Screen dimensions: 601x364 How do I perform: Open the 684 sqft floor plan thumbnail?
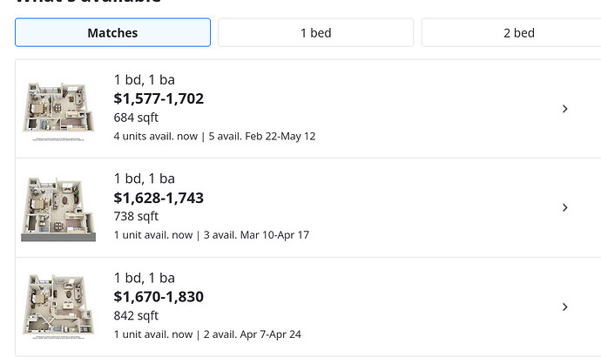point(58,111)
